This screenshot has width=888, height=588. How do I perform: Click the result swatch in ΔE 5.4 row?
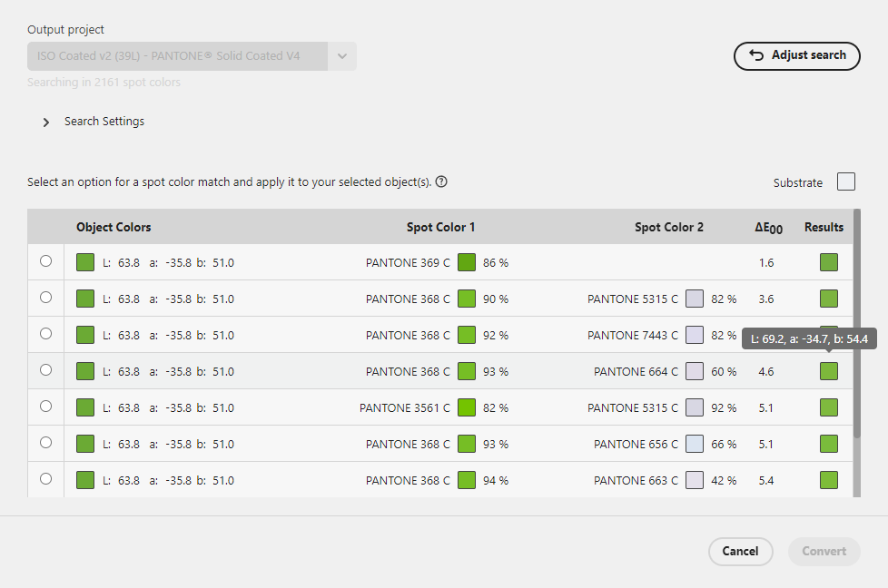click(x=829, y=480)
